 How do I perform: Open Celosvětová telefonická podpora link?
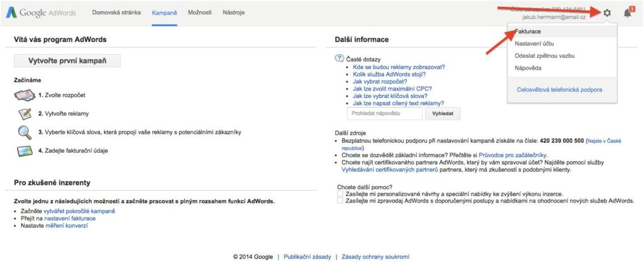pos(559,89)
